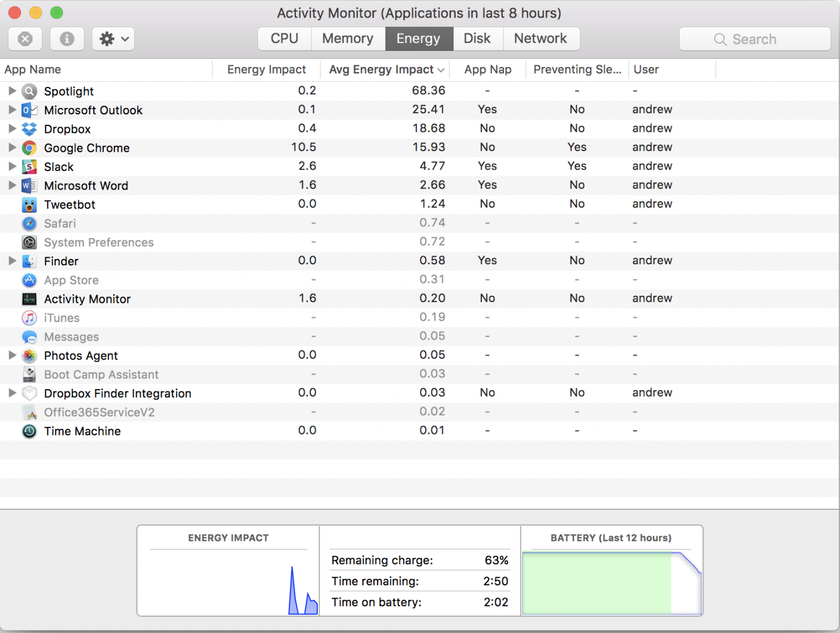Switch to the CPU tab
This screenshot has height=633, width=840.
tap(284, 39)
